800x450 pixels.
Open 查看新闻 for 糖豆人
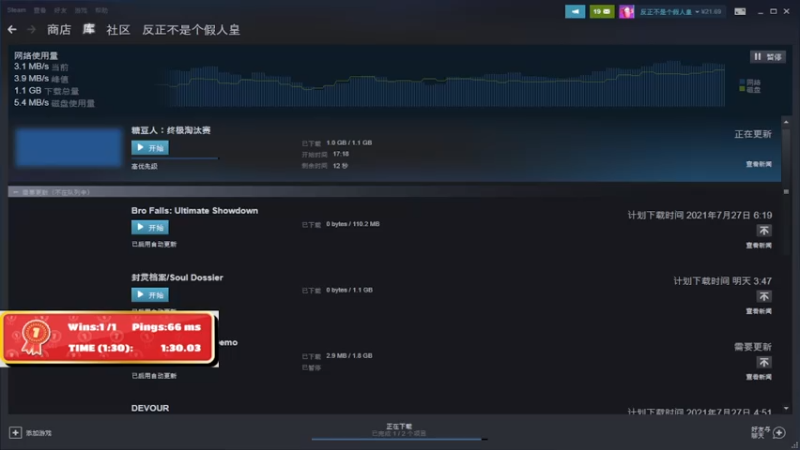pos(759,164)
